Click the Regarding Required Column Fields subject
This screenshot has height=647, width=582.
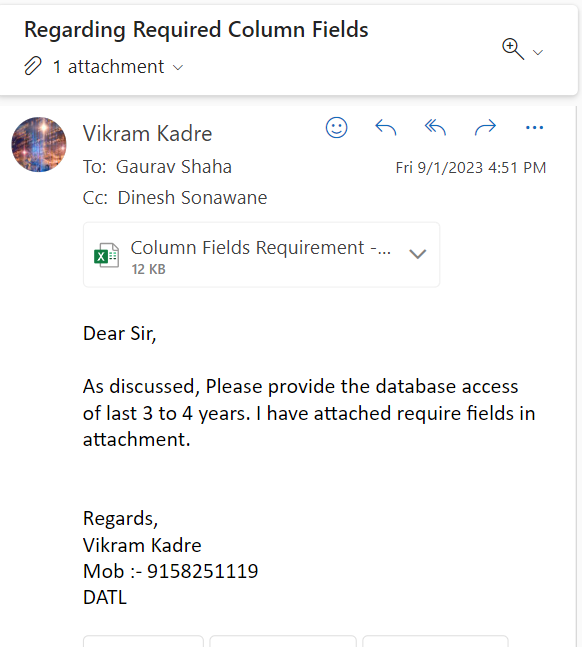pos(196,30)
